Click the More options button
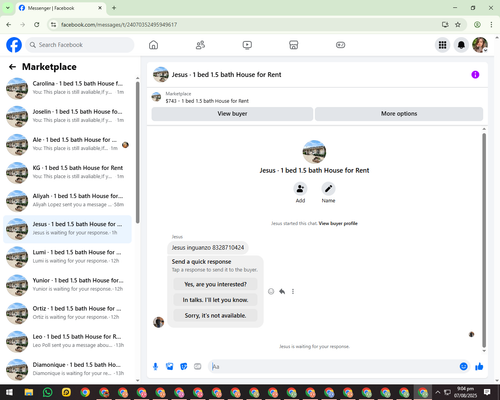500x400 pixels. (399, 114)
